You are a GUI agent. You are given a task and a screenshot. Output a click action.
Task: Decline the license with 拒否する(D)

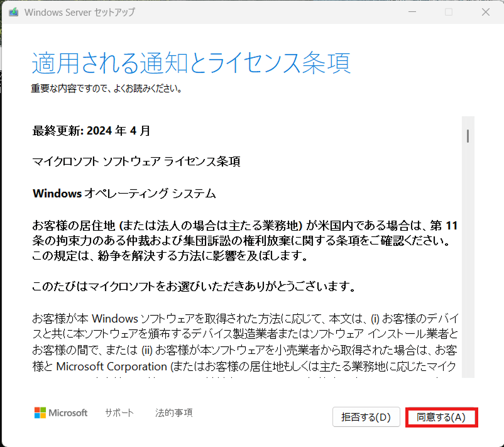coord(366,417)
